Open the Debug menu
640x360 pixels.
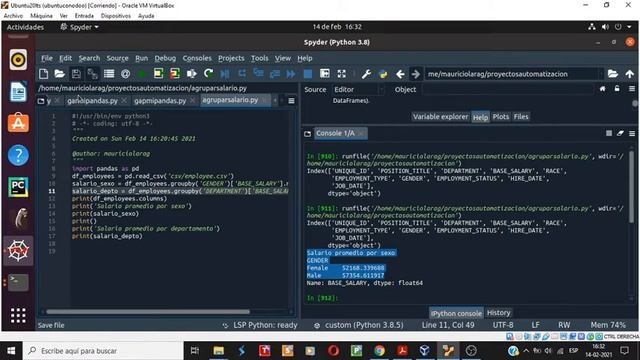coord(165,58)
